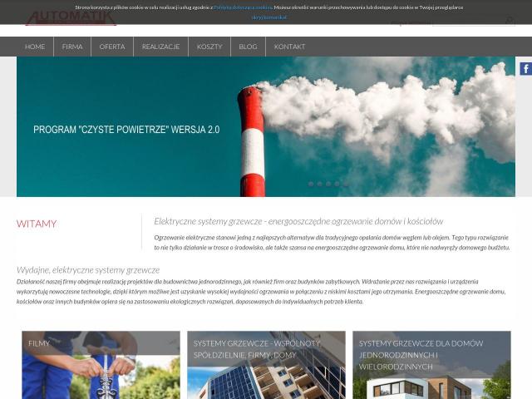
Task: Navigate to KONTAKT page
Action: (289, 47)
